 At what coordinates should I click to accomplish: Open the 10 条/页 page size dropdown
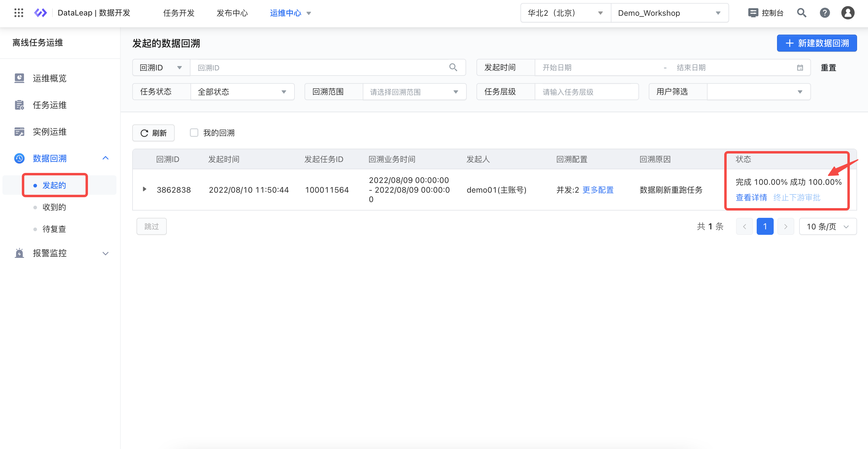[x=828, y=227]
